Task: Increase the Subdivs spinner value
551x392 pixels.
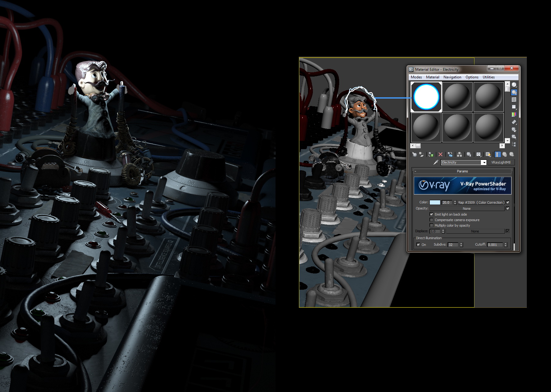Action: pyautogui.click(x=461, y=243)
